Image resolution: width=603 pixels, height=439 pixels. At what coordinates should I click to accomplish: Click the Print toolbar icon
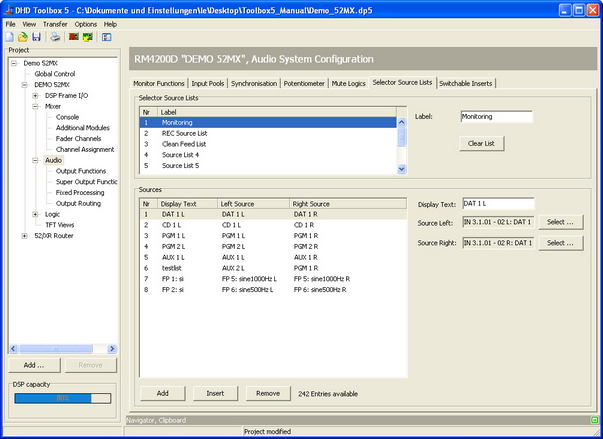click(55, 37)
